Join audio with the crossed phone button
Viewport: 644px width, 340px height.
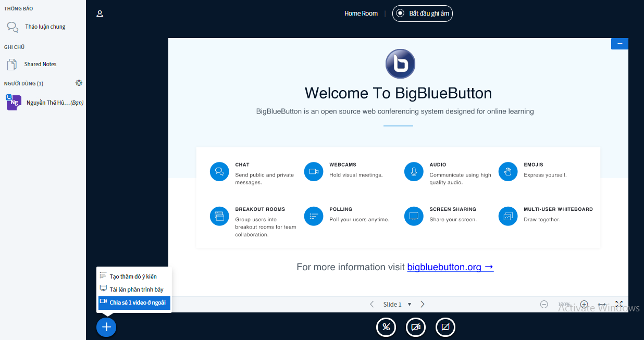click(x=386, y=327)
